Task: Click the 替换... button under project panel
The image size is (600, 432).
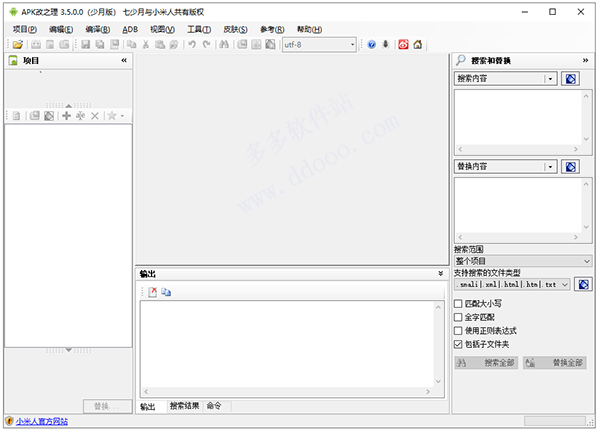Action: [106, 407]
